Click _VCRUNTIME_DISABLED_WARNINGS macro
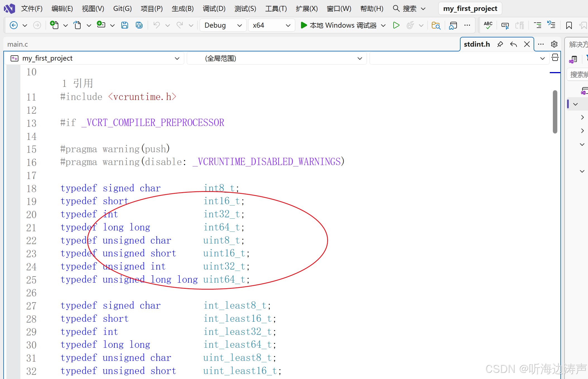 point(267,162)
